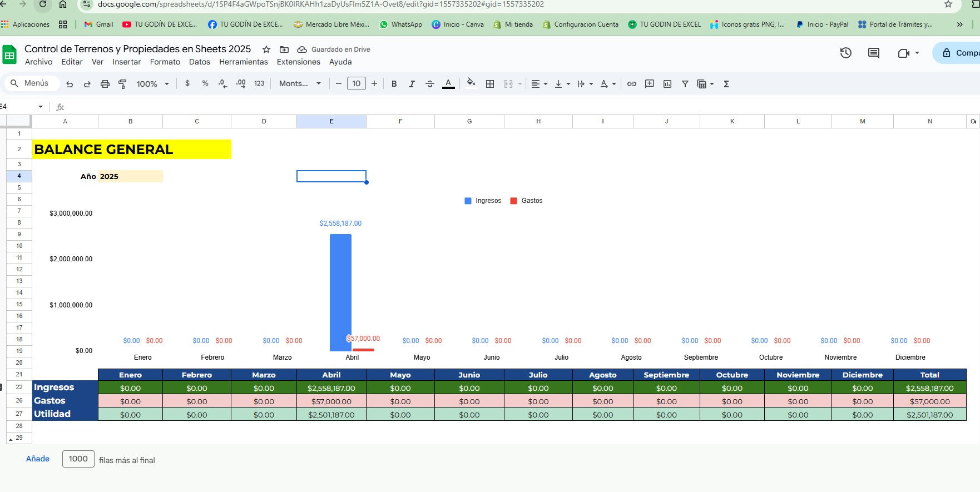
Task: Toggle strikethrough formatting
Action: coord(429,84)
